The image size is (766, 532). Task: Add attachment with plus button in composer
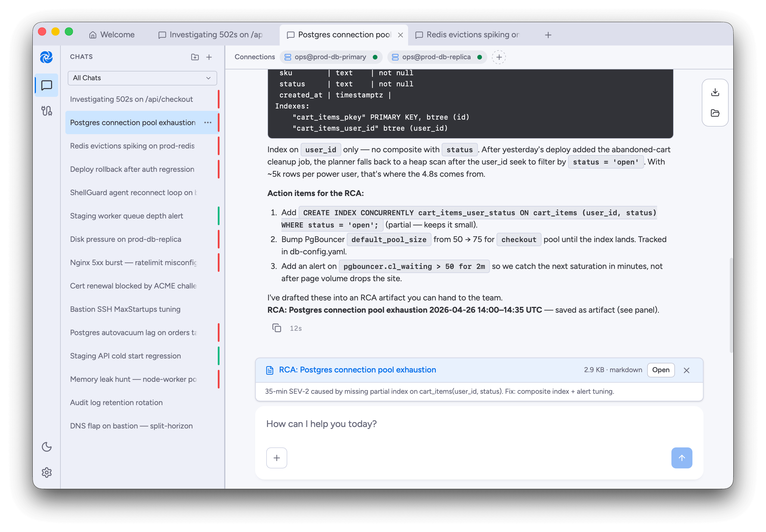pyautogui.click(x=276, y=458)
